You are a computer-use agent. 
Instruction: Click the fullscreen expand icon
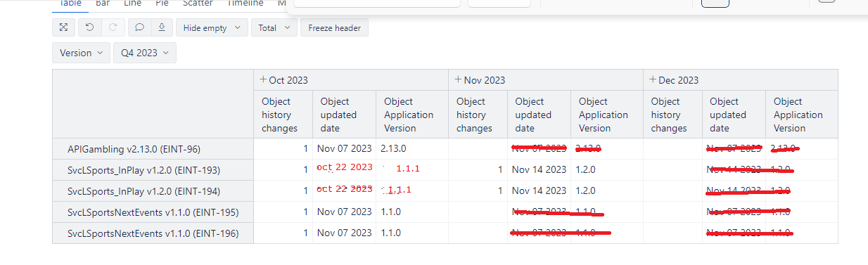click(x=63, y=28)
